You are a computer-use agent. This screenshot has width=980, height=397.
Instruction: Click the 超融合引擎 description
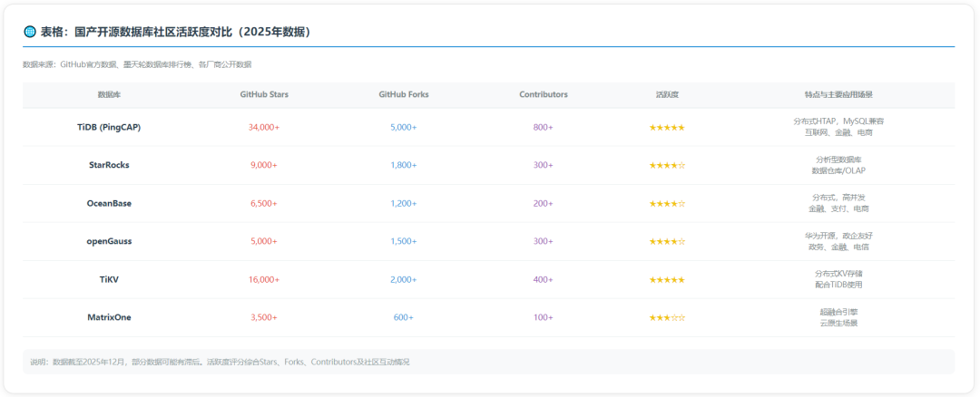838,312
